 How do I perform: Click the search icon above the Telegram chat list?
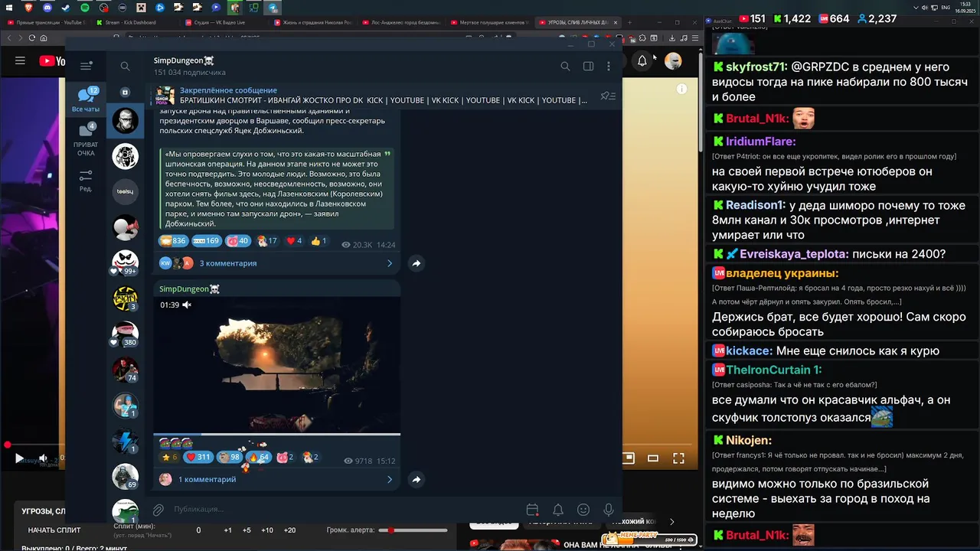[125, 67]
